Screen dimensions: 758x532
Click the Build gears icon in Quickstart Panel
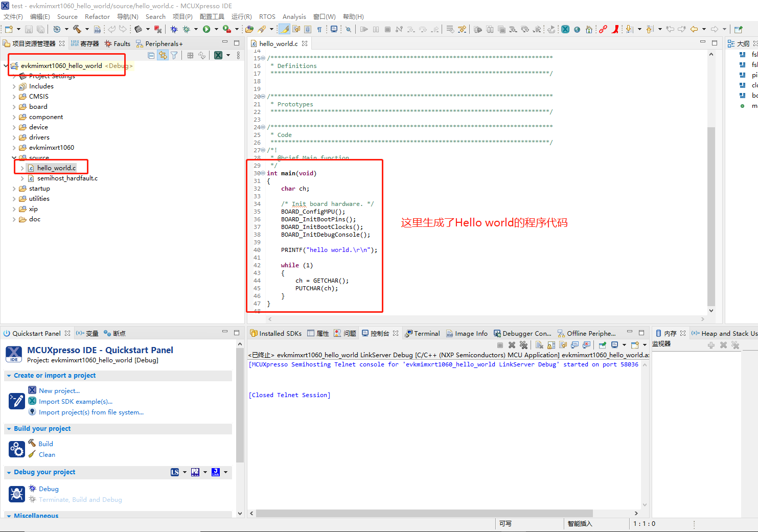[16, 449]
